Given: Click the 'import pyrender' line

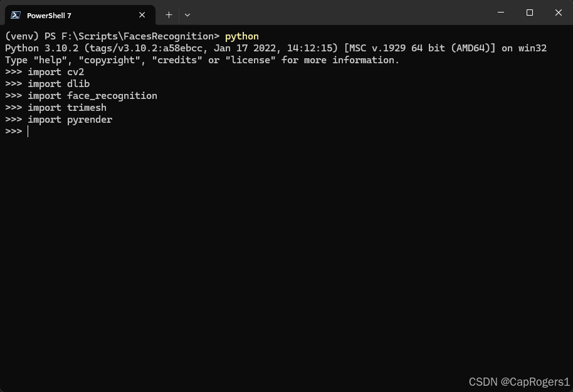Looking at the screenshot, I should click(x=59, y=120).
